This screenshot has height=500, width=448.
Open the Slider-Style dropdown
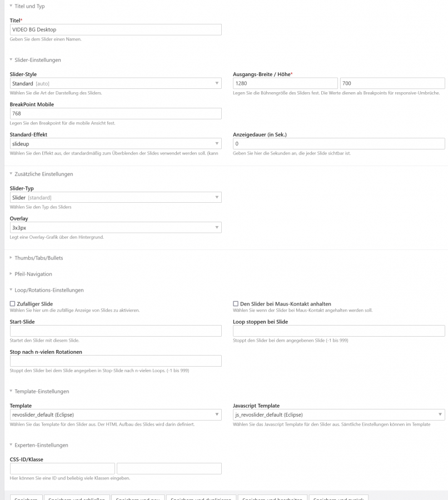pyautogui.click(x=116, y=83)
